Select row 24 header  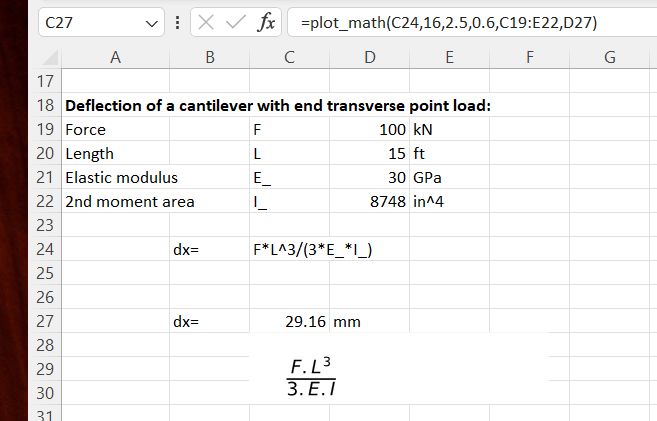coord(45,250)
